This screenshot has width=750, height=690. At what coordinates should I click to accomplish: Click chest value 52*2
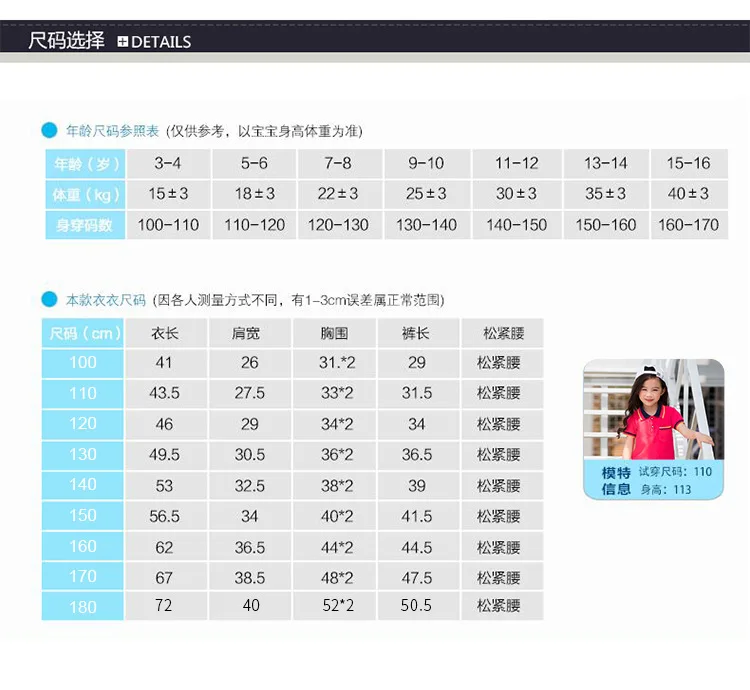[334, 606]
